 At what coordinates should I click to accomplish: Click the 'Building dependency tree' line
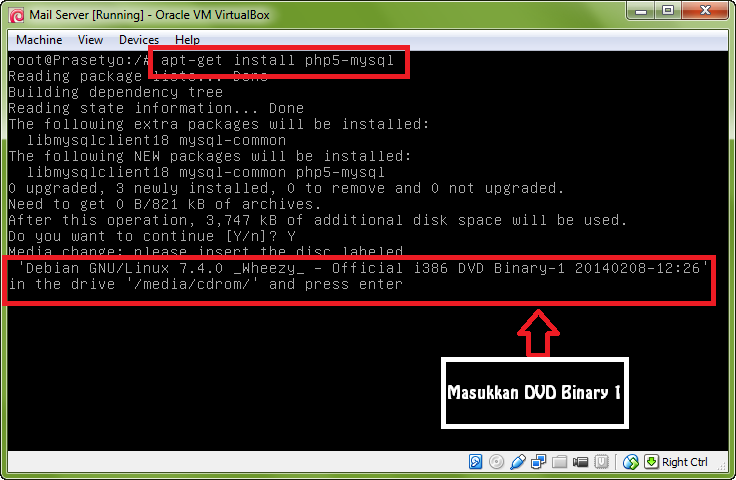(x=115, y=92)
